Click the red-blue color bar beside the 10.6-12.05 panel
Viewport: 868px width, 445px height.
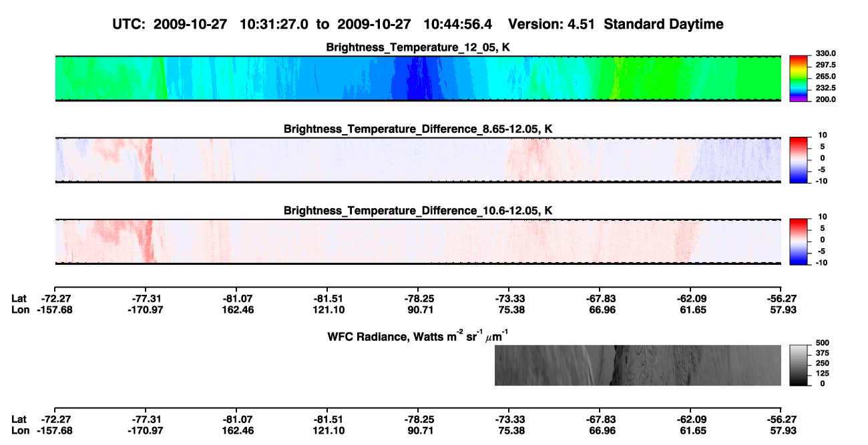(797, 240)
